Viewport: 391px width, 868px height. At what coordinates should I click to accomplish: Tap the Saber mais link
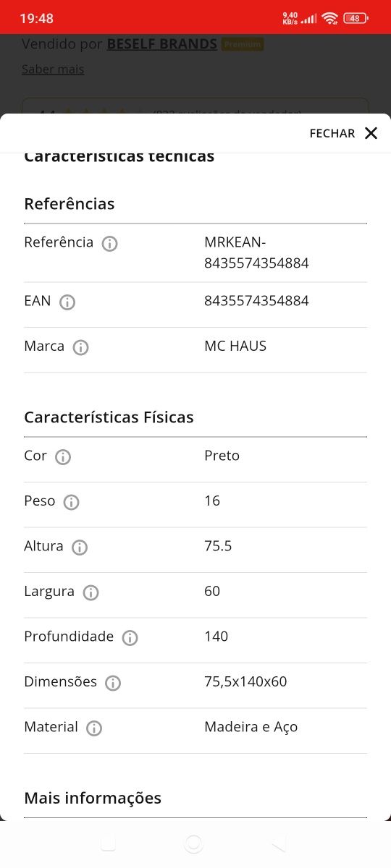coord(53,69)
